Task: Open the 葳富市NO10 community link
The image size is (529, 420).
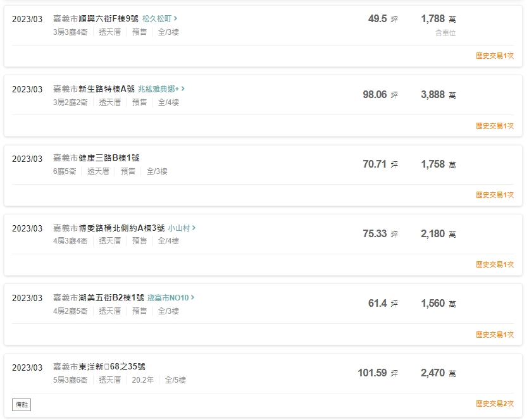Action: [170, 297]
